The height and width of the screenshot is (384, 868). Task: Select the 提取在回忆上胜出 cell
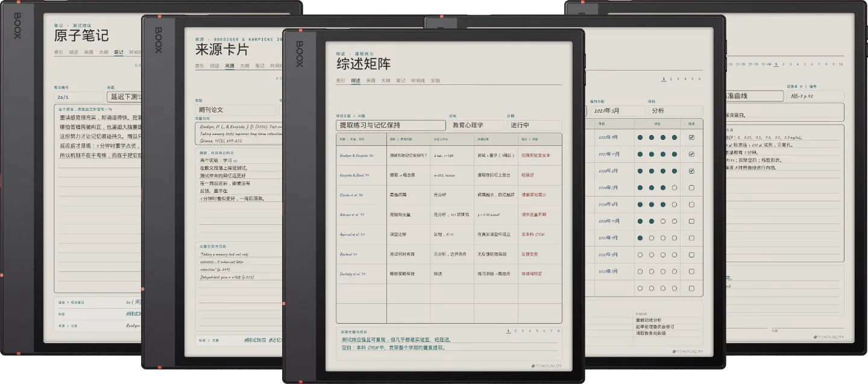tap(496, 175)
